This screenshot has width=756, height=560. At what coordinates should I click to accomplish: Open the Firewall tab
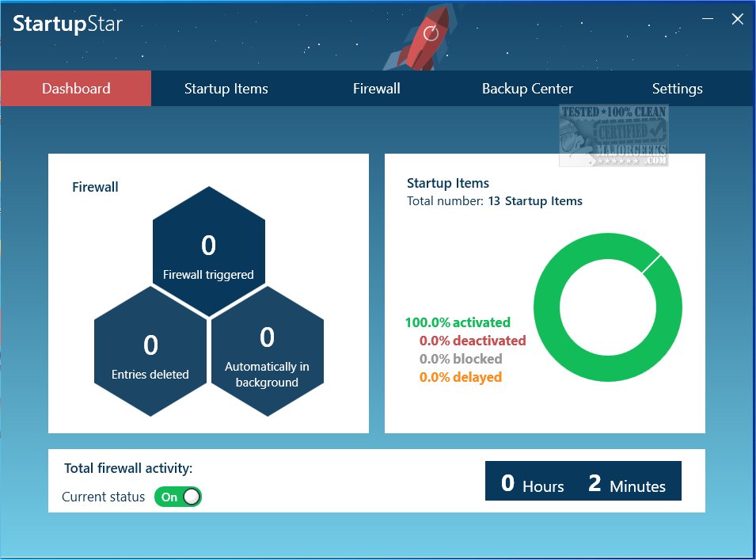(377, 88)
